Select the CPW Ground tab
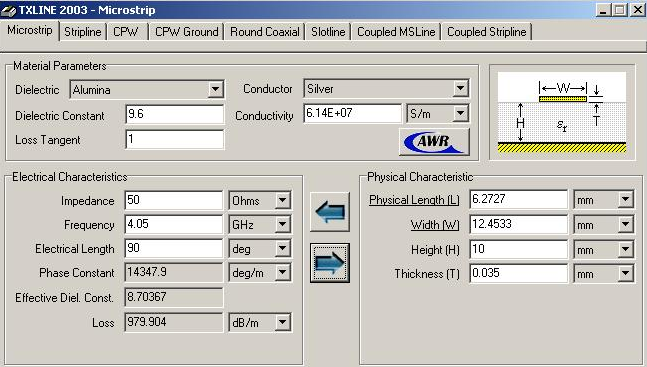 click(x=187, y=32)
